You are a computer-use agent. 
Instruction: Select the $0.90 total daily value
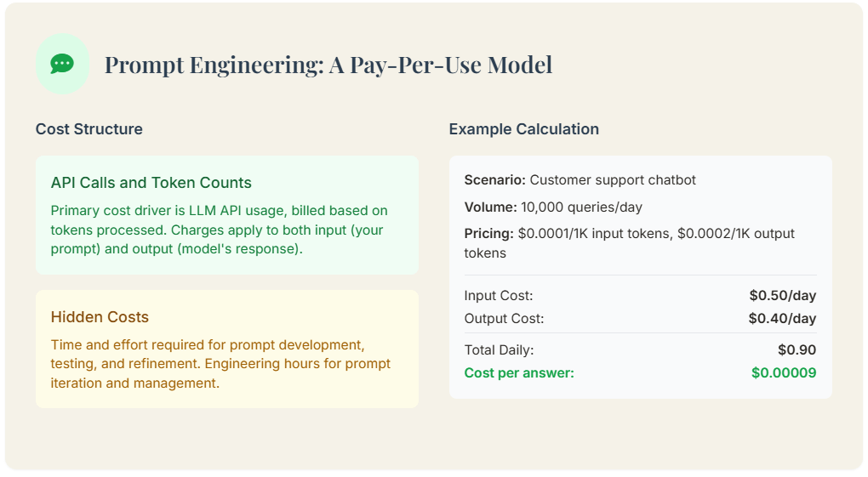tap(797, 349)
